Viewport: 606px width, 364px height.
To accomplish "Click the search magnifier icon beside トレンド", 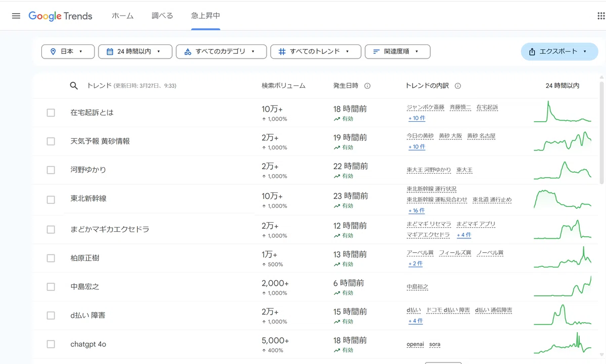I will [x=74, y=86].
